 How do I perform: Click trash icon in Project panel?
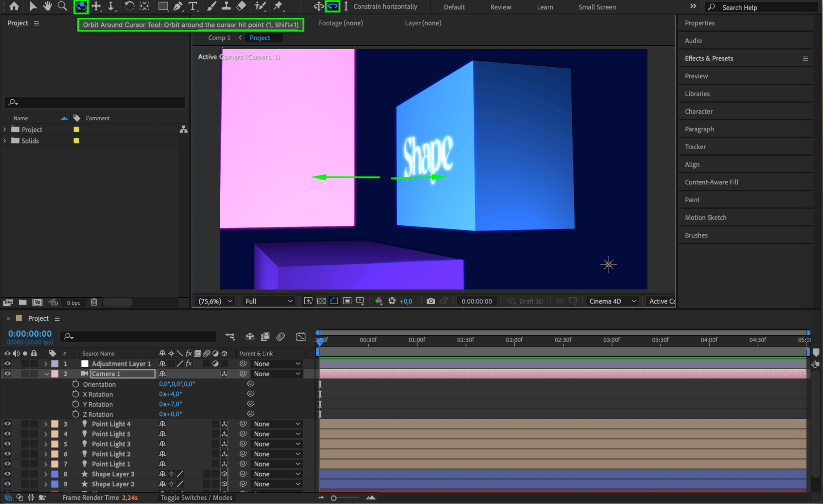click(x=94, y=302)
